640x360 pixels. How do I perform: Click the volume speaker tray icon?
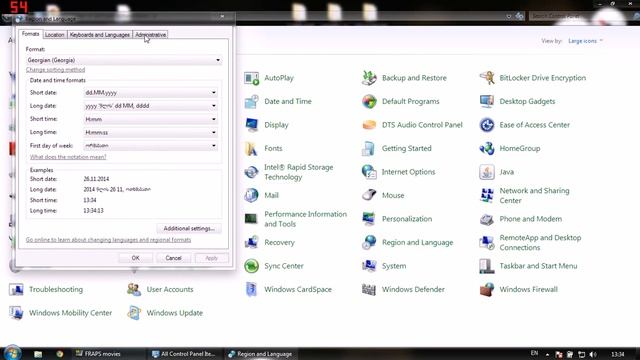click(x=593, y=354)
